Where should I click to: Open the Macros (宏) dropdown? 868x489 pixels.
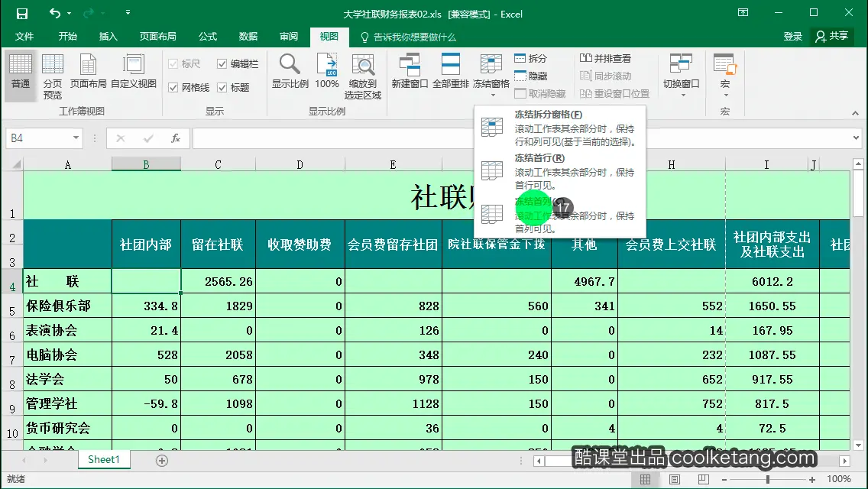724,76
